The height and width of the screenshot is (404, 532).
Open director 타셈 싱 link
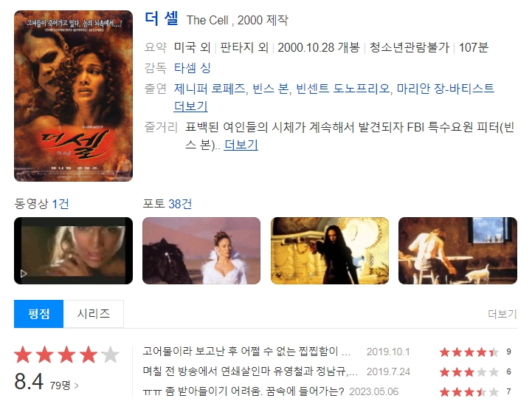click(x=193, y=68)
